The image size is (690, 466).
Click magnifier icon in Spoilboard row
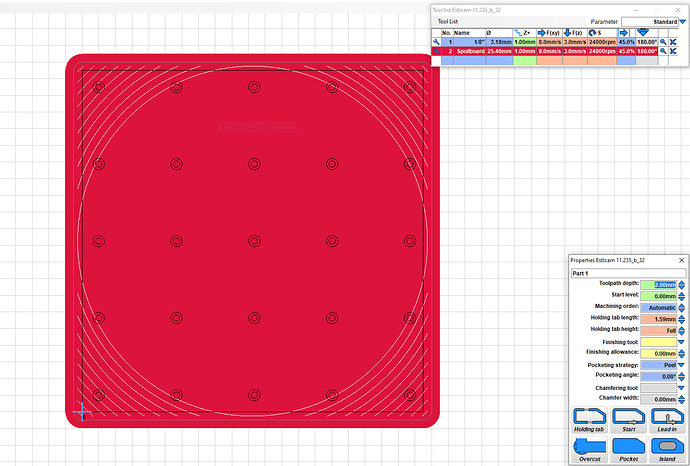click(663, 51)
